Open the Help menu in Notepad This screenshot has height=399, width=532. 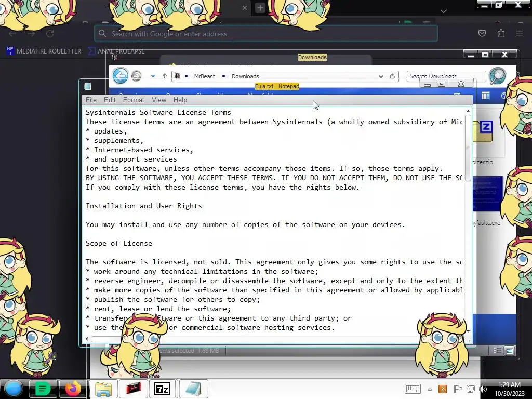[180, 100]
